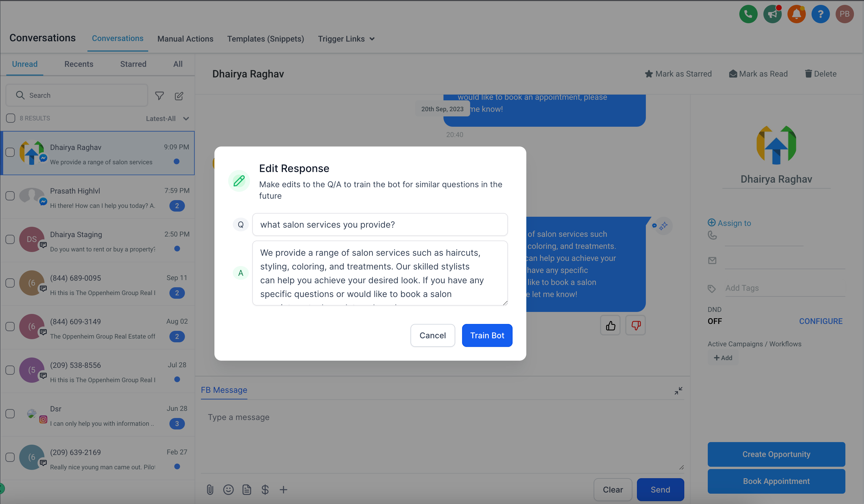Viewport: 864px width, 504px height.
Task: Click the compose new conversation icon
Action: pyautogui.click(x=179, y=95)
